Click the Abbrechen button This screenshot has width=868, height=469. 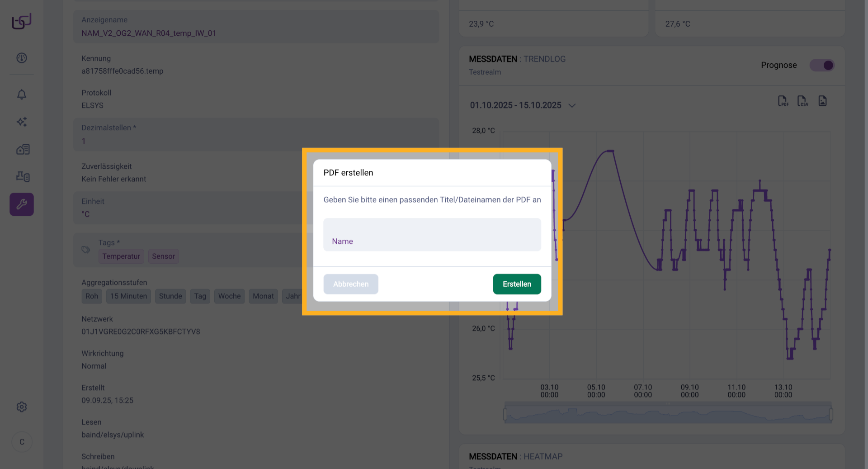(x=351, y=284)
